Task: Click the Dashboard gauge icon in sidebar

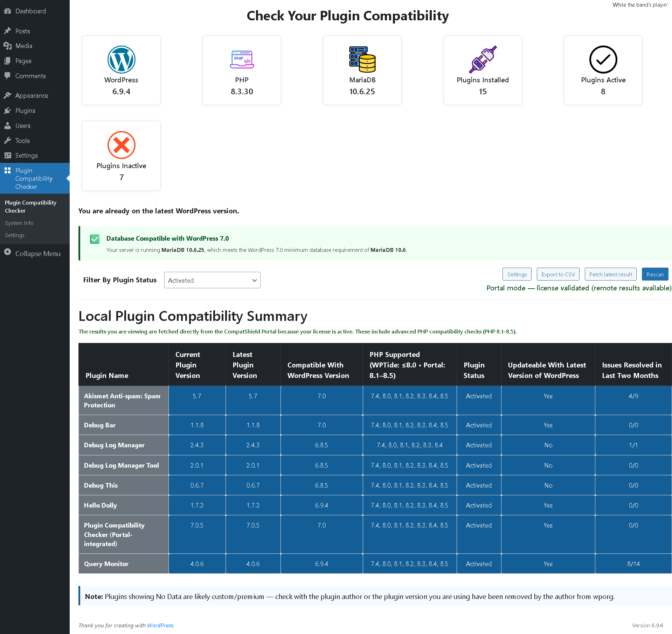Action: tap(7, 11)
